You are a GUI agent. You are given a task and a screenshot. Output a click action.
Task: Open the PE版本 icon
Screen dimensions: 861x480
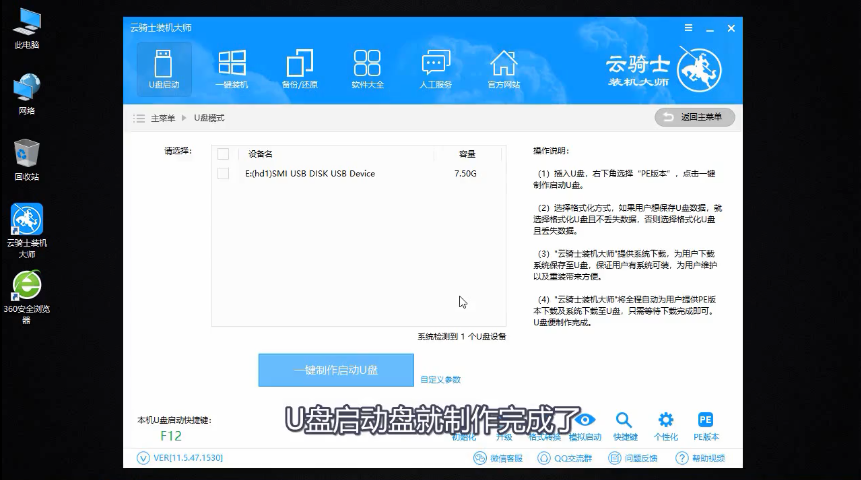click(706, 420)
